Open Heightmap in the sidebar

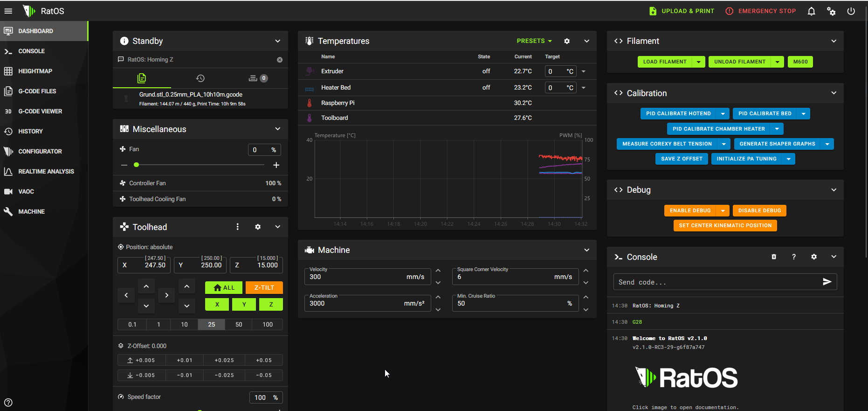point(35,71)
